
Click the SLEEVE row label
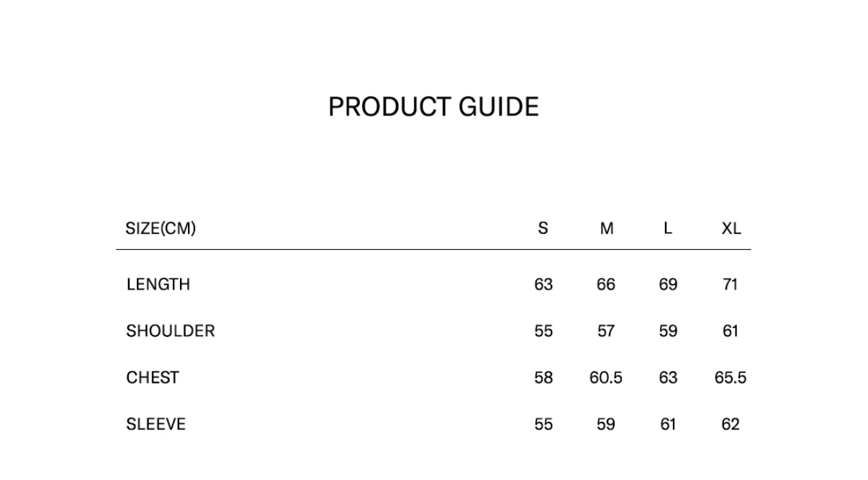(x=155, y=425)
